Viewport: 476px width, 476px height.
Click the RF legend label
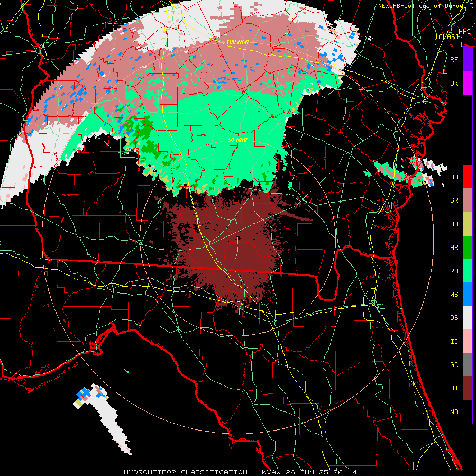[454, 59]
